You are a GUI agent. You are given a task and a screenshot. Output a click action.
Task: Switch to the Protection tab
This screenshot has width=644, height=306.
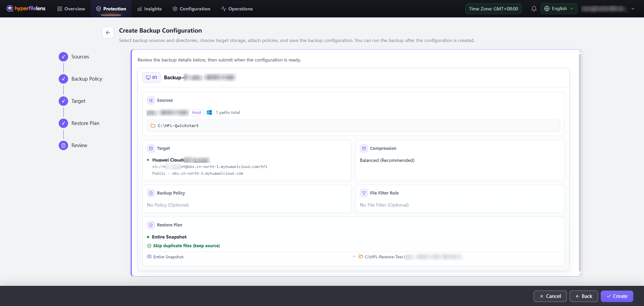111,9
